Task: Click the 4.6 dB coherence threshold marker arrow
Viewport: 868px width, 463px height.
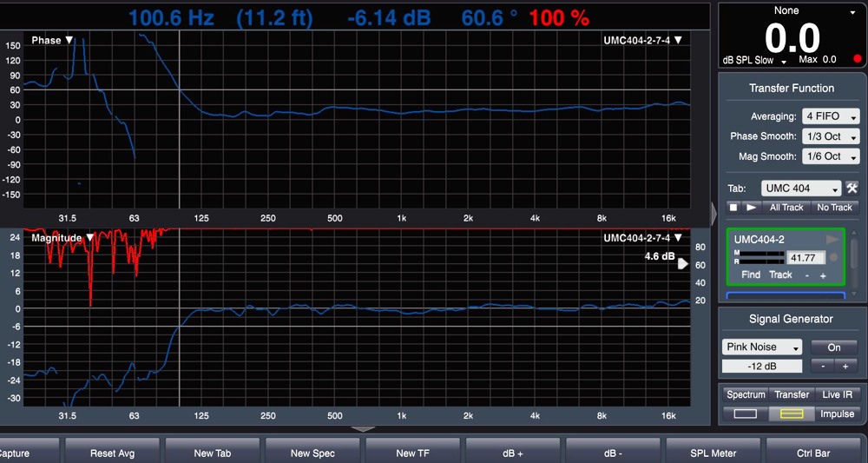Action: (683, 264)
